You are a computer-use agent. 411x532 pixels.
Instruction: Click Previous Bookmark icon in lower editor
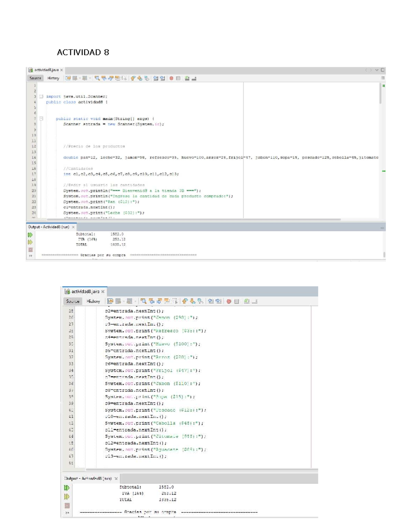tap(185, 301)
